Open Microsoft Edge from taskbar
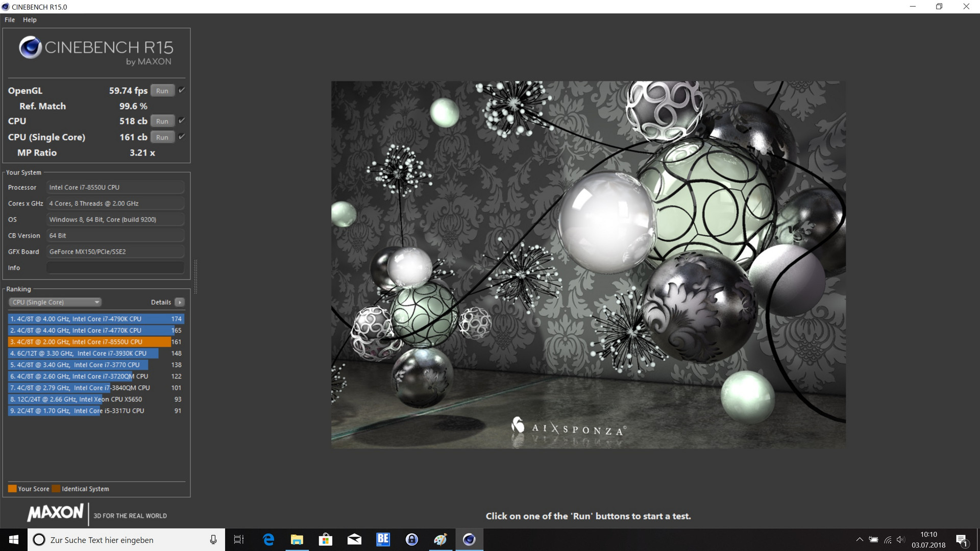Viewport: 980px width, 551px height. point(268,539)
